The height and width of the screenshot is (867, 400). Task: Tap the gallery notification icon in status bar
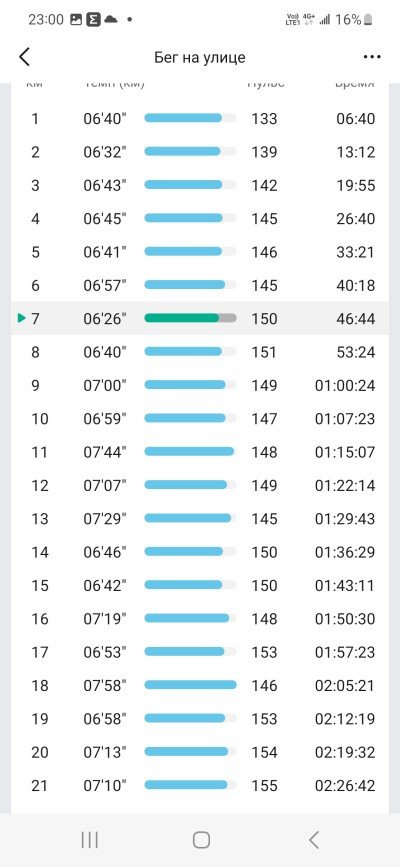pyautogui.click(x=76, y=20)
